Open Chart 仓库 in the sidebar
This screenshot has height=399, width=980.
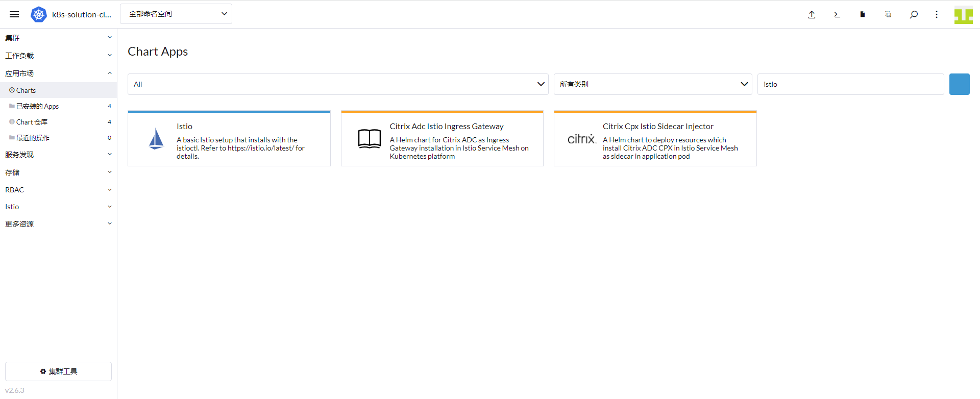pyautogui.click(x=58, y=122)
